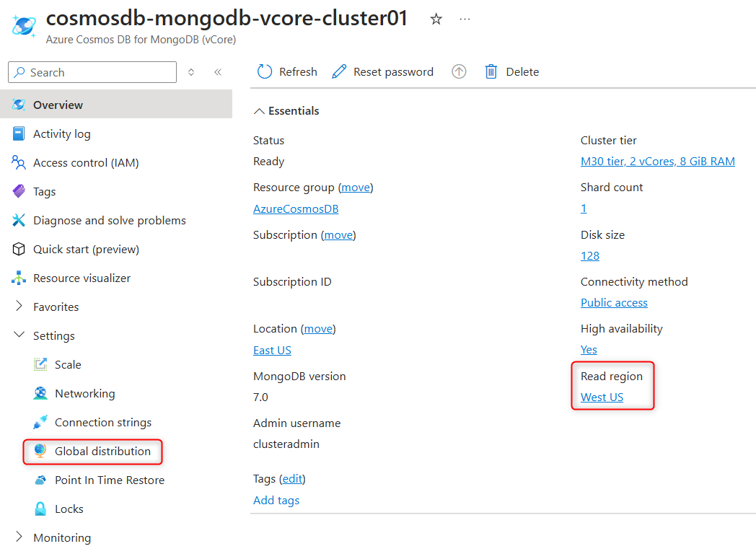Viewport: 756px width, 554px height.
Task: Click inside the Search box
Action: click(x=92, y=72)
